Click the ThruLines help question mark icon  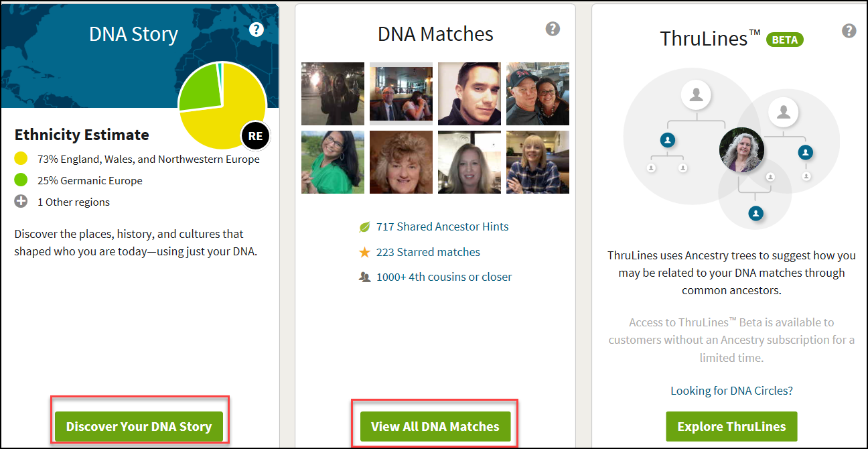(x=849, y=31)
